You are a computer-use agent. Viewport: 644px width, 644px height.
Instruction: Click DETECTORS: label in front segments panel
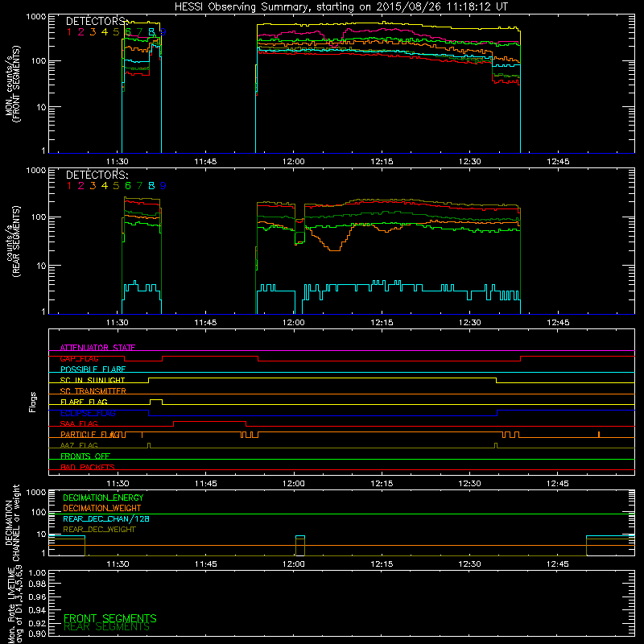point(97,21)
